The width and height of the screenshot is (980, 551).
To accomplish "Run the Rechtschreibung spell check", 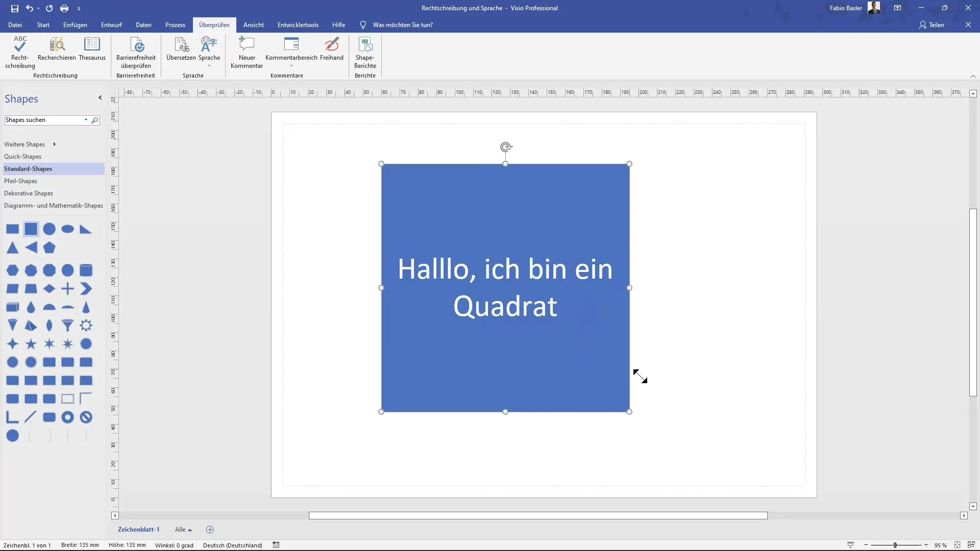I will click(x=20, y=53).
